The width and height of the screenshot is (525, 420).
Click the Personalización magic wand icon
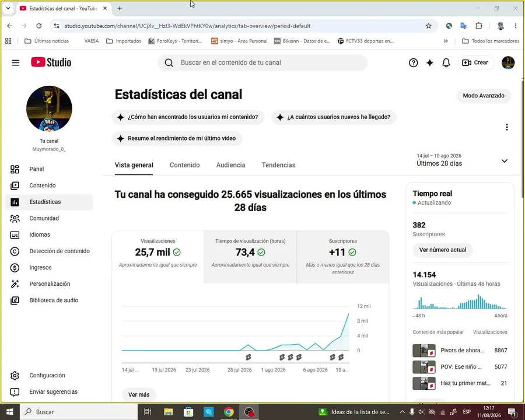(15, 284)
